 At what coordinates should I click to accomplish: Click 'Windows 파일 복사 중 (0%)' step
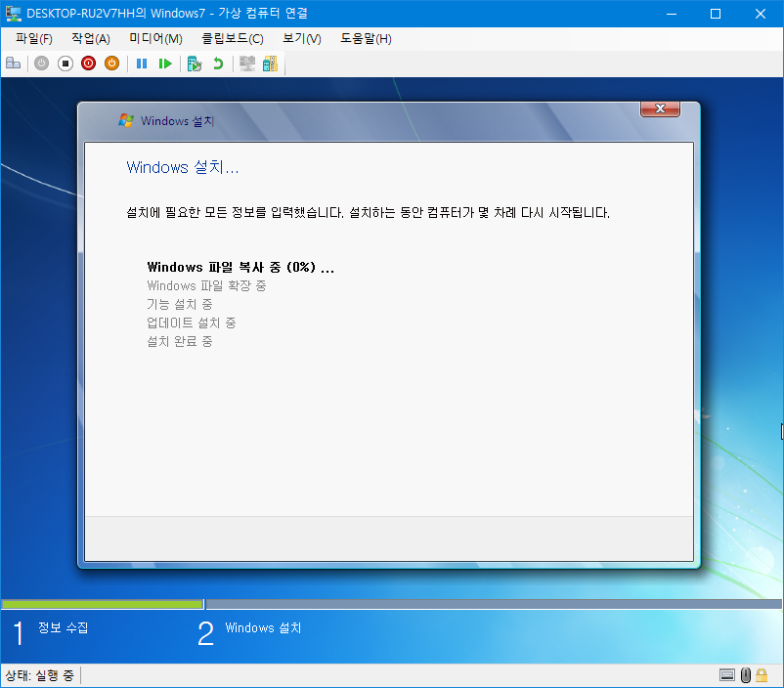pyautogui.click(x=240, y=267)
